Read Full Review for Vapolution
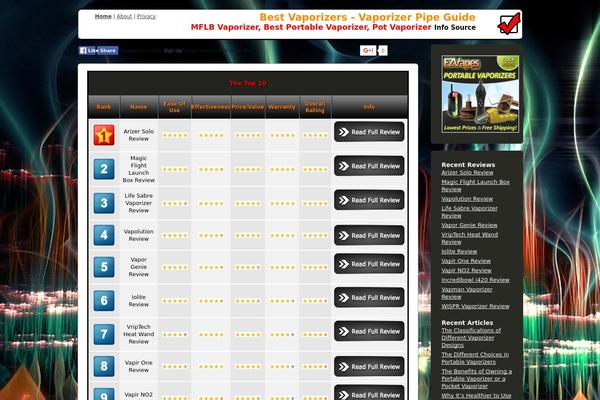Viewport: 600px width, 400px height. [369, 235]
